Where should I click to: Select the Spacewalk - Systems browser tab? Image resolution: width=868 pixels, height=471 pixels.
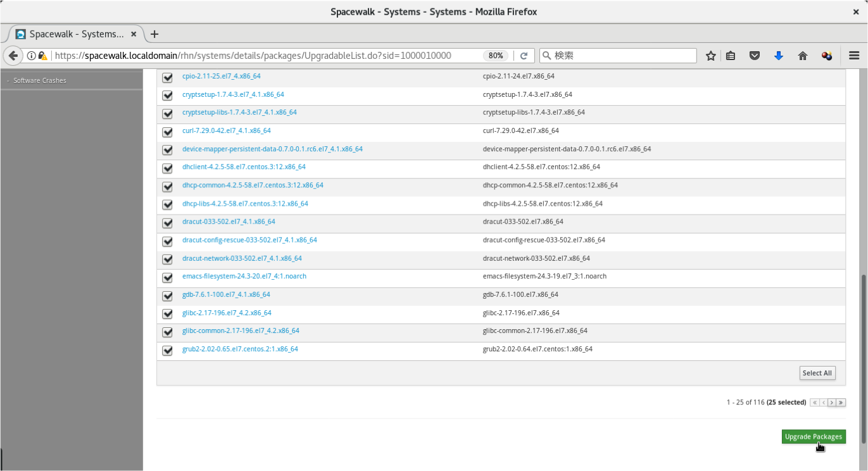(75, 34)
